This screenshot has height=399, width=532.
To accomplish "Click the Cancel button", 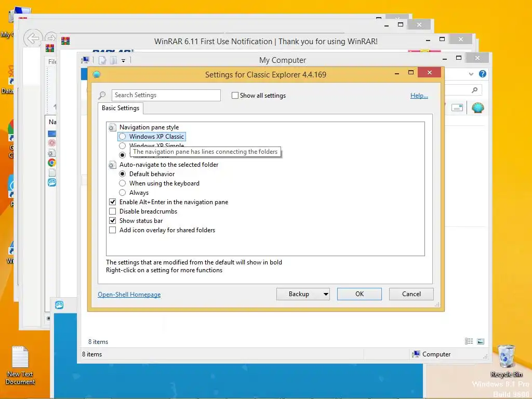I will pyautogui.click(x=411, y=294).
